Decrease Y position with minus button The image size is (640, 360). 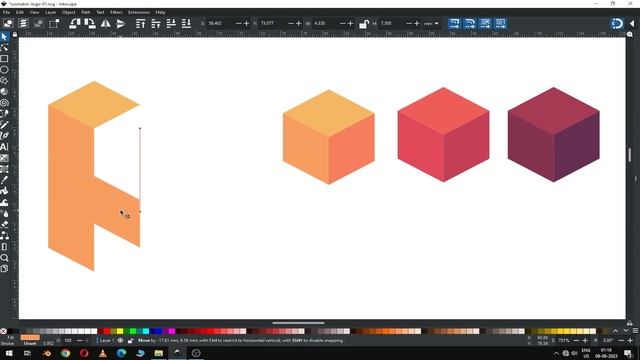click(291, 24)
